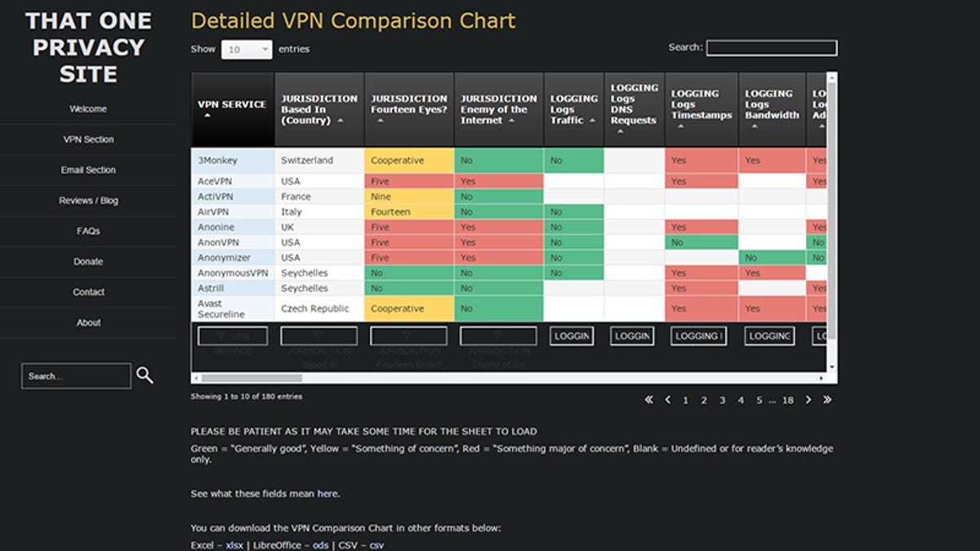Jump to last page double-arrow icon
Image resolution: width=980 pixels, height=551 pixels.
click(827, 400)
